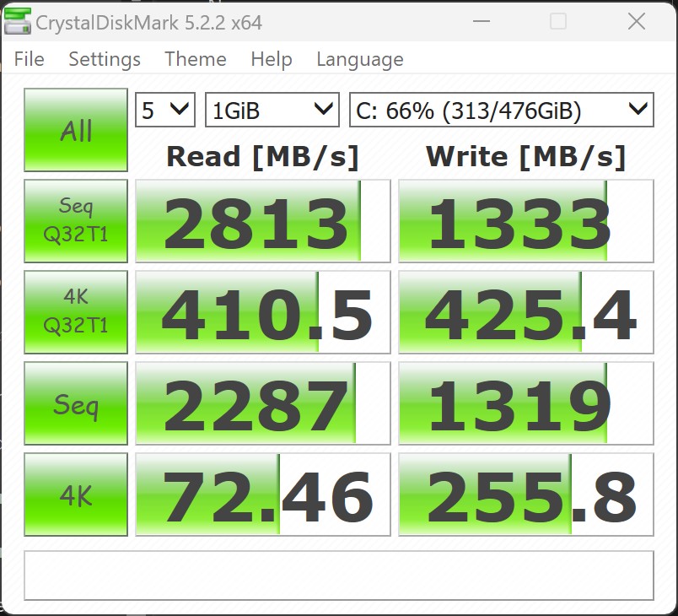Click the 4K Q32T1 read result 410.5

pos(263,312)
